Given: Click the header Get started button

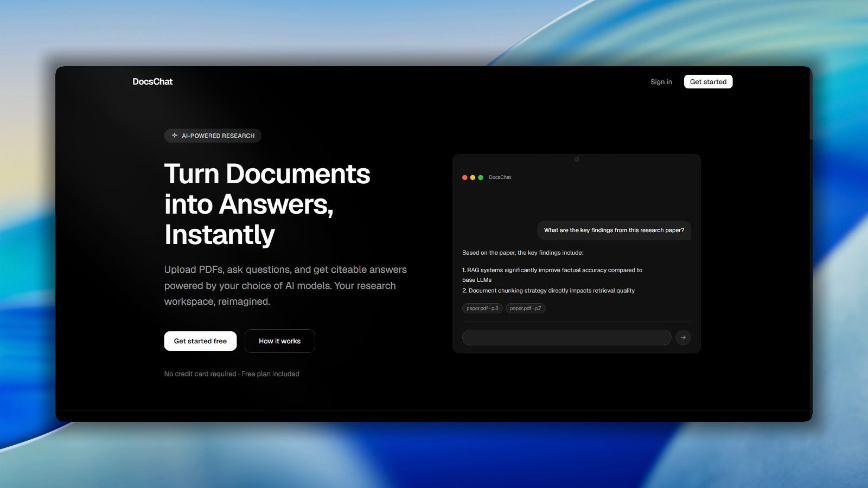Looking at the screenshot, I should tap(708, 82).
